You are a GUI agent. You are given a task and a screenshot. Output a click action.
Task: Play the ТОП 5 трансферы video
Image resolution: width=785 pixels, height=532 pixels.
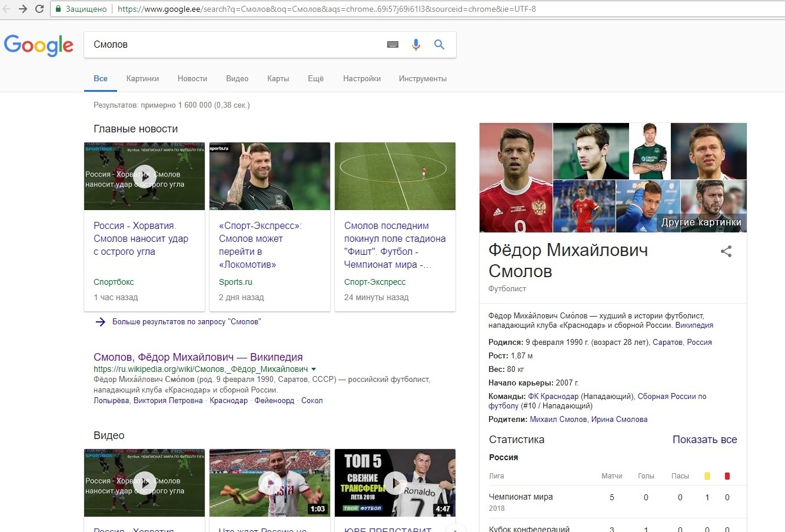[x=395, y=483]
